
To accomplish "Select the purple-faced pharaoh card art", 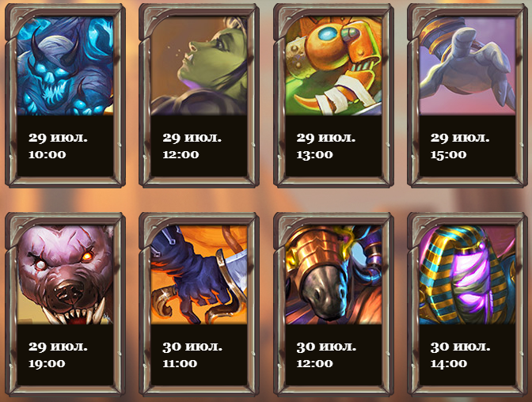I will coord(468,275).
